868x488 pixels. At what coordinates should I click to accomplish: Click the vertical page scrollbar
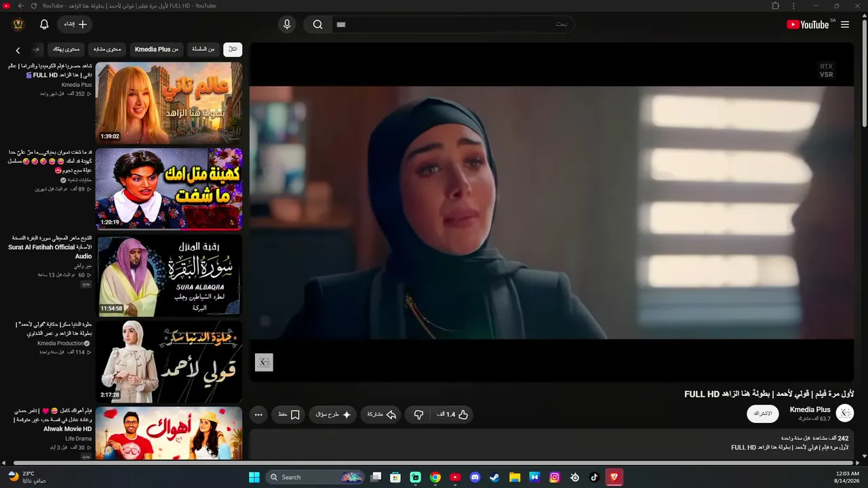tap(865, 75)
